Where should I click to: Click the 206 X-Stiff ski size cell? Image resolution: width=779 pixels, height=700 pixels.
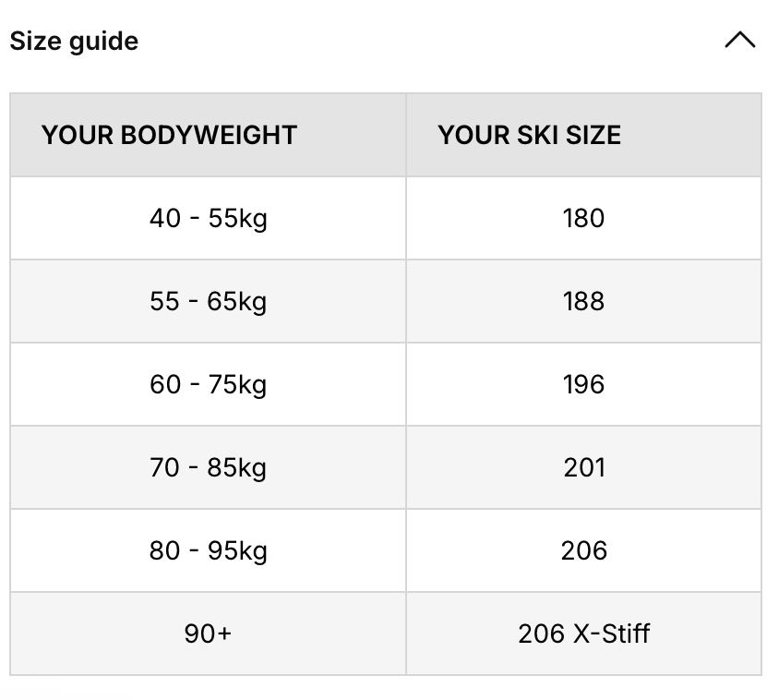tap(583, 634)
